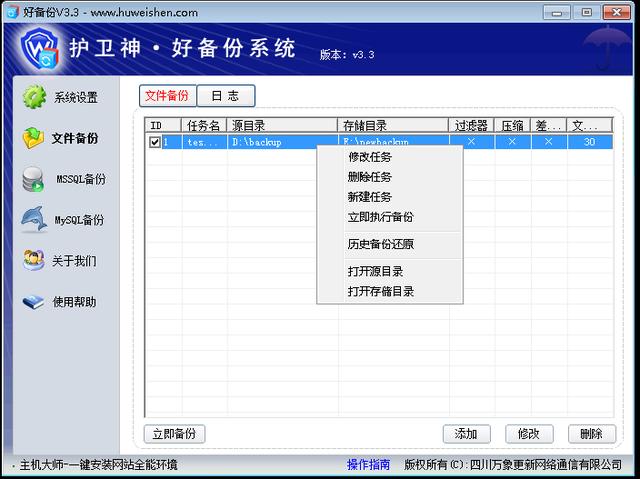Click the 修改 button
The width and height of the screenshot is (640, 479).
pos(529,434)
